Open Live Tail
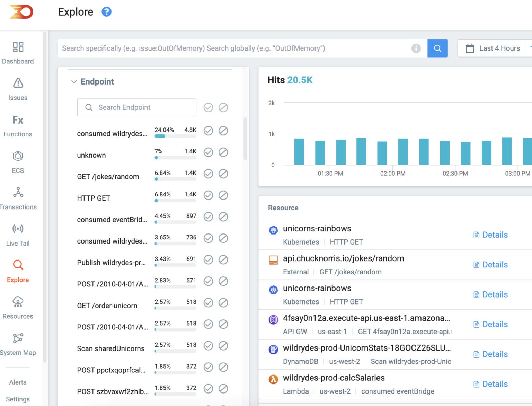The width and height of the screenshot is (532, 406). coord(17,234)
